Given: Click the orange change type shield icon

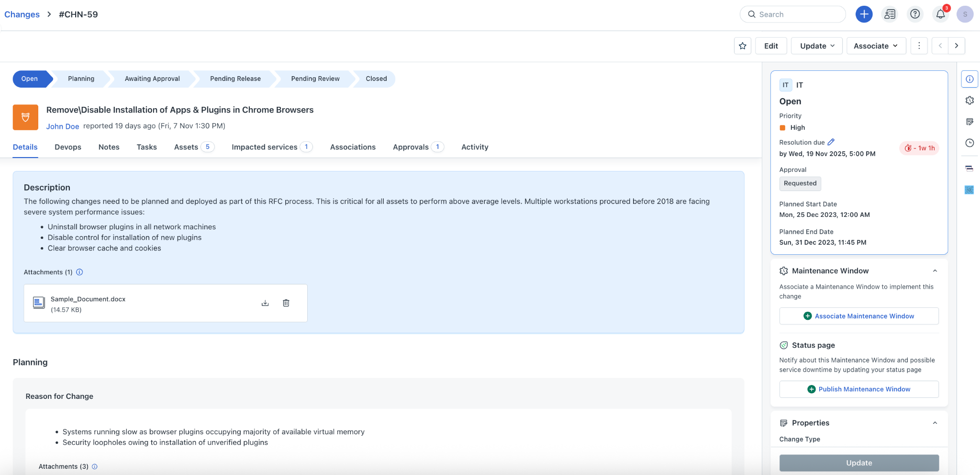Looking at the screenshot, I should click(x=25, y=117).
